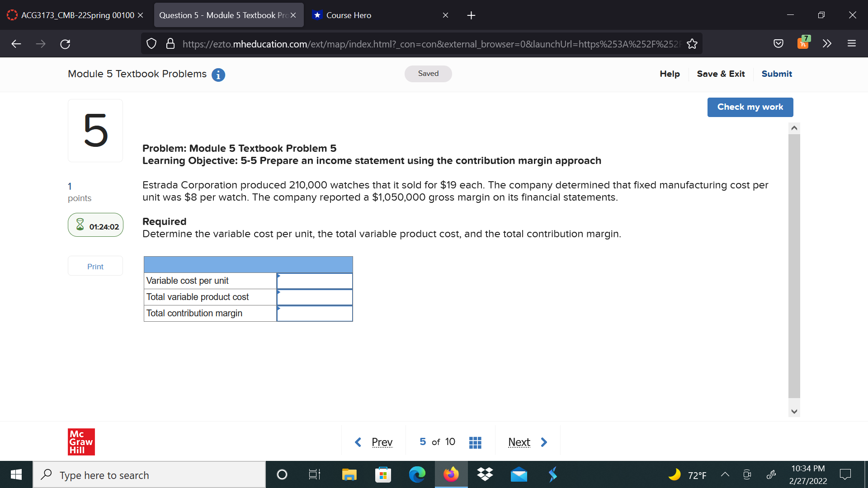Bookmark this page via the star icon
Screen dimensions: 868x488
(692, 43)
